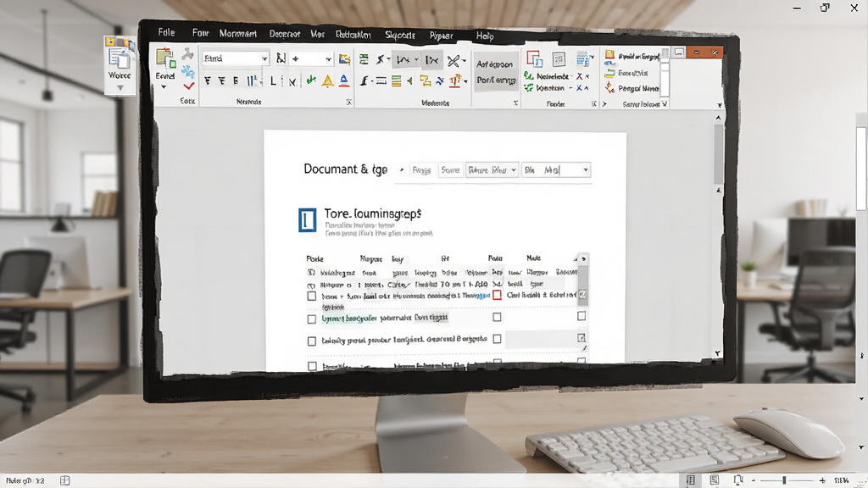The image size is (868, 488).
Task: Click the Ariaoon button in ribbon
Action: coord(495,64)
